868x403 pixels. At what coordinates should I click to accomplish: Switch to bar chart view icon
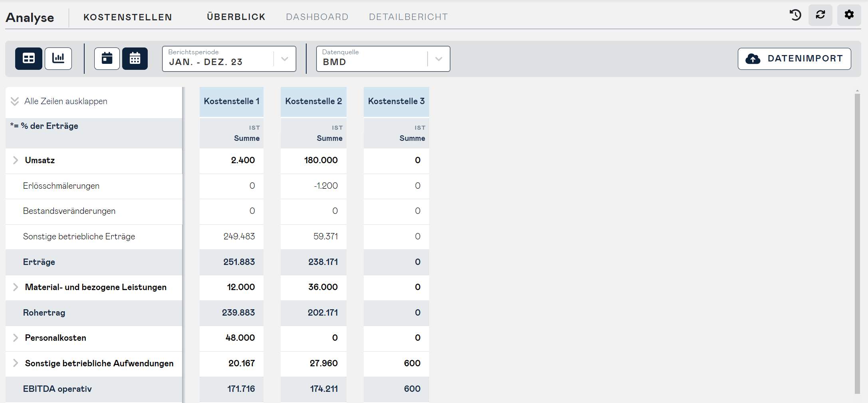tap(58, 59)
